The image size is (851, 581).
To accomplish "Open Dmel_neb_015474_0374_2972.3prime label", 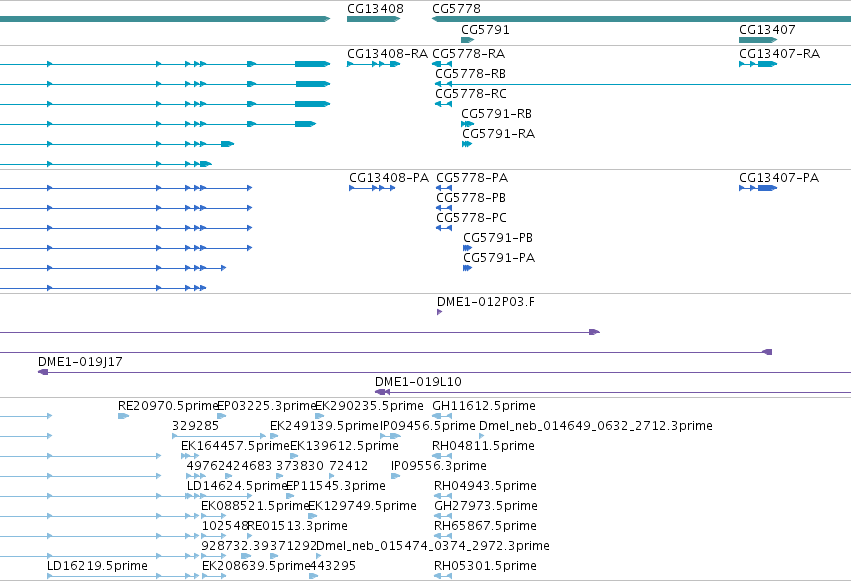I will 433,546.
